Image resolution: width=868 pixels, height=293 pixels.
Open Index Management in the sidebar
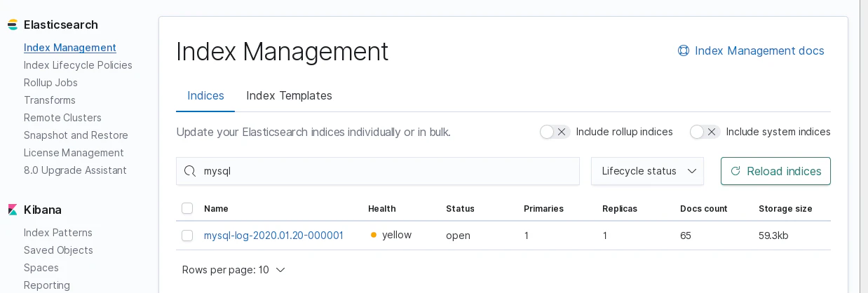70,48
